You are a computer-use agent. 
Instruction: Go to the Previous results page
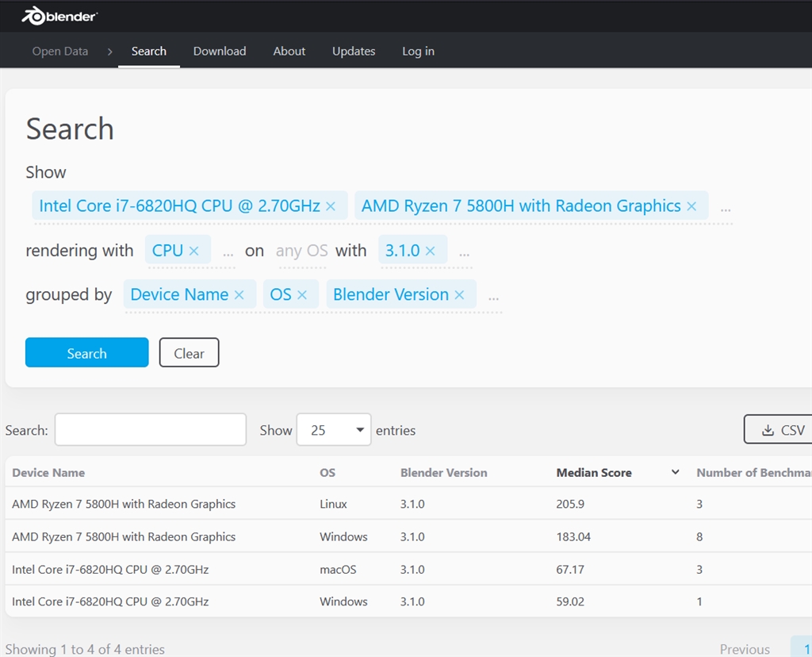[745, 649]
